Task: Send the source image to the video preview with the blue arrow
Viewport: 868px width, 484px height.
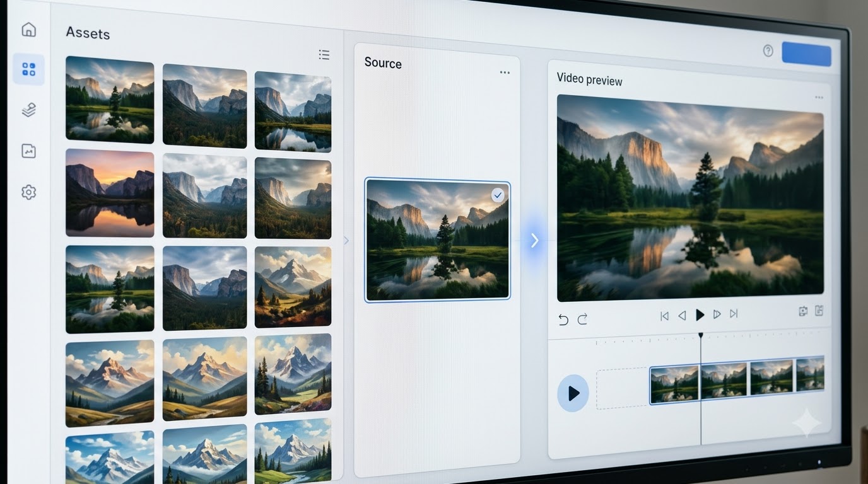Action: tap(535, 240)
